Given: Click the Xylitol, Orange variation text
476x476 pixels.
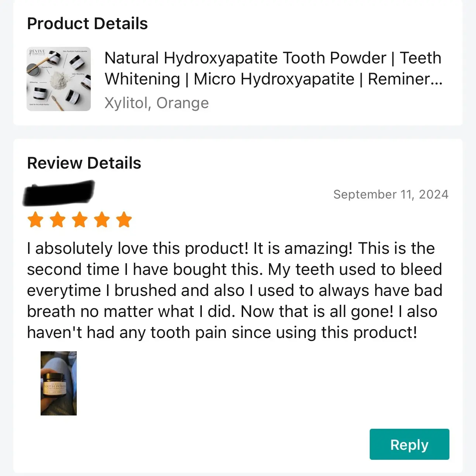Looking at the screenshot, I should click(157, 103).
